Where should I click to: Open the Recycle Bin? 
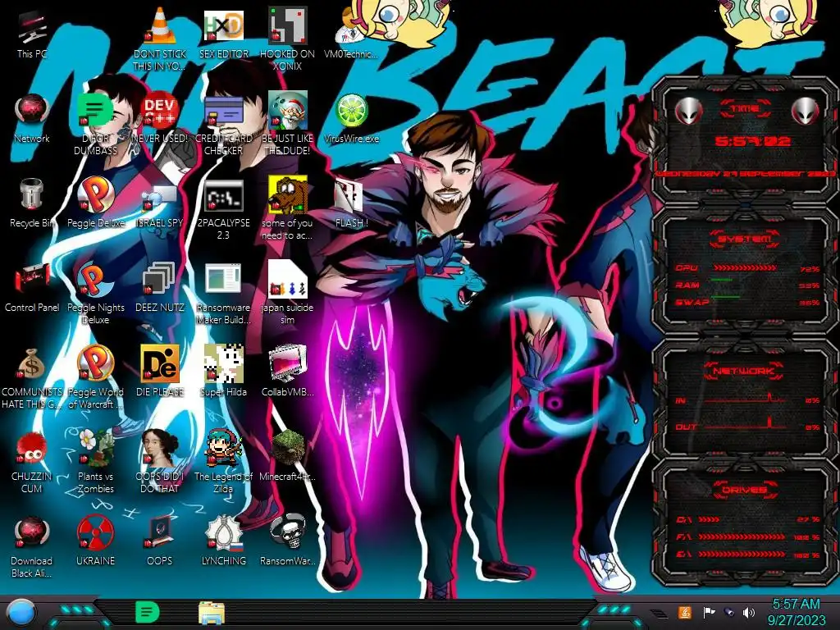(x=32, y=203)
